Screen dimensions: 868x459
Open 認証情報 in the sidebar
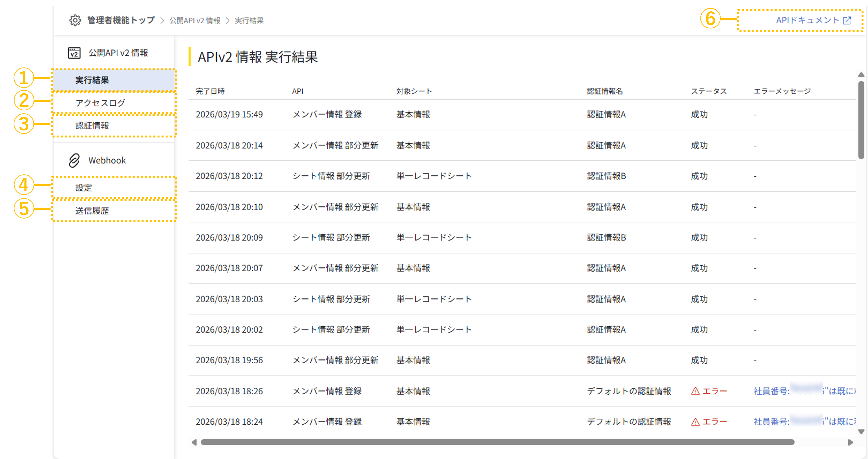point(114,126)
